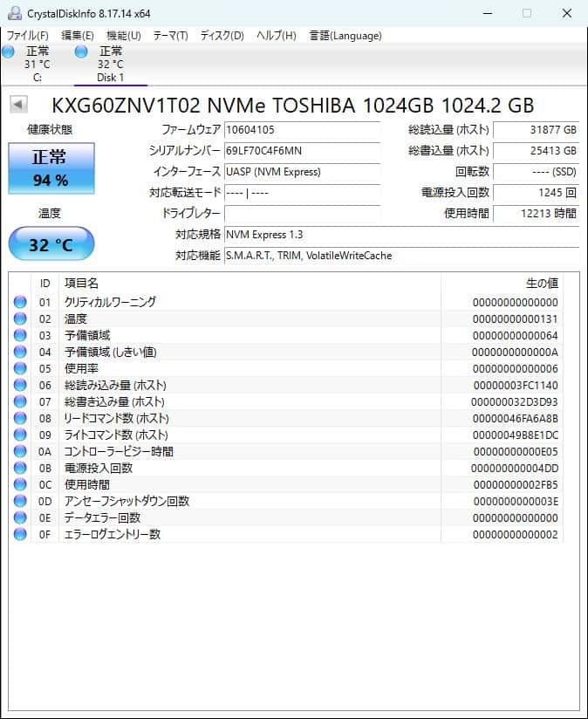Image resolution: width=588 pixels, height=719 pixels.
Task: Click the total host writes value 25413 GB
Action: click(537, 151)
